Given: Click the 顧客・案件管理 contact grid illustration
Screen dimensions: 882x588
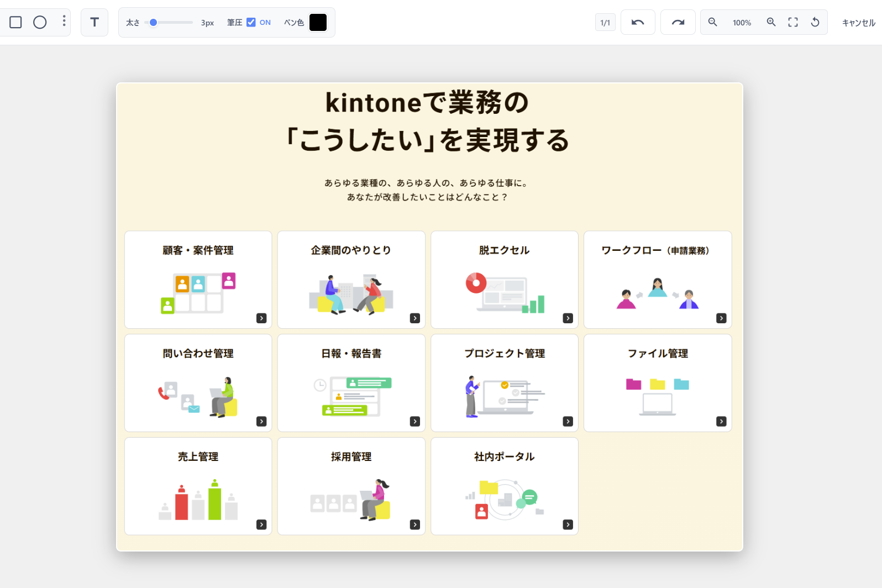Looking at the screenshot, I should pyautogui.click(x=198, y=293).
